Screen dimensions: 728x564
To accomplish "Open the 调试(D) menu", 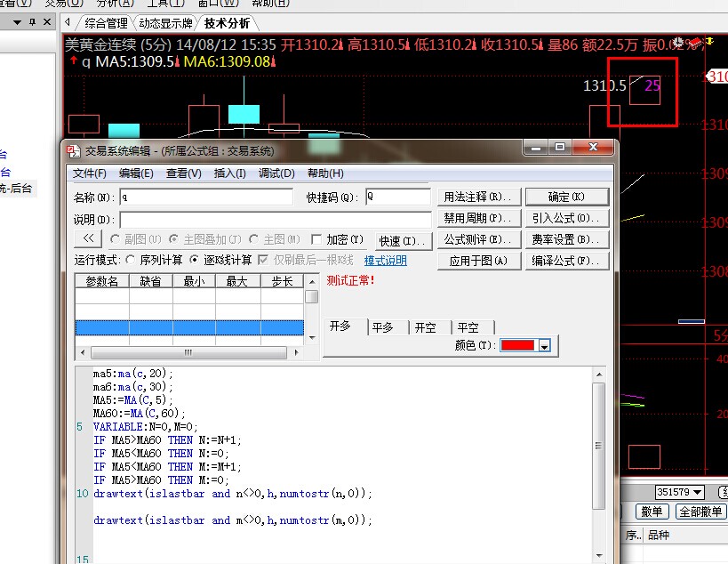I will [x=276, y=173].
